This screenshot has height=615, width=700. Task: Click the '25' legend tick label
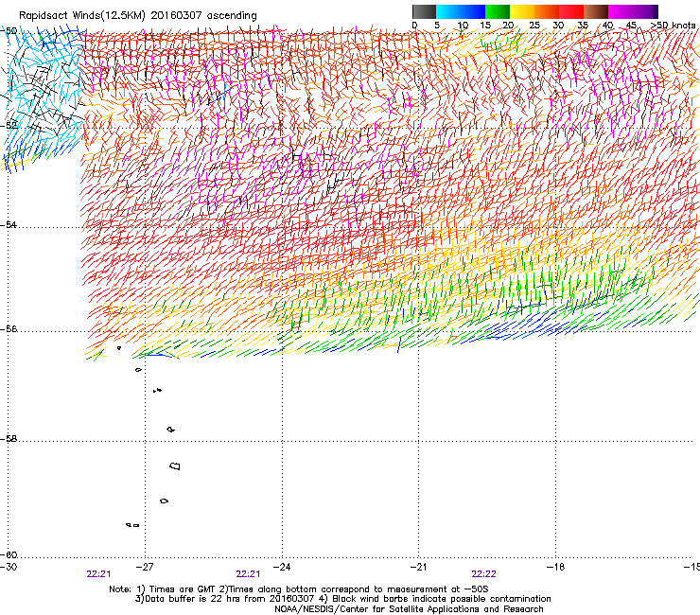pyautogui.click(x=534, y=26)
